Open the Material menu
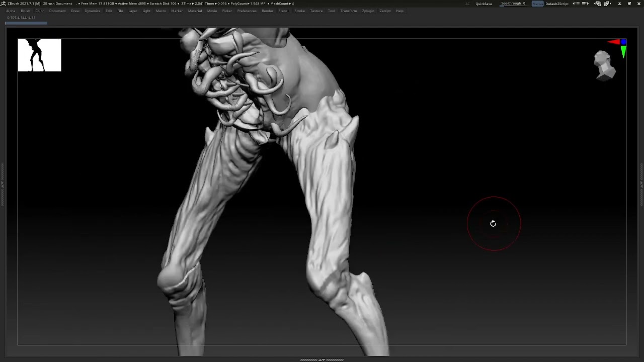 click(195, 11)
